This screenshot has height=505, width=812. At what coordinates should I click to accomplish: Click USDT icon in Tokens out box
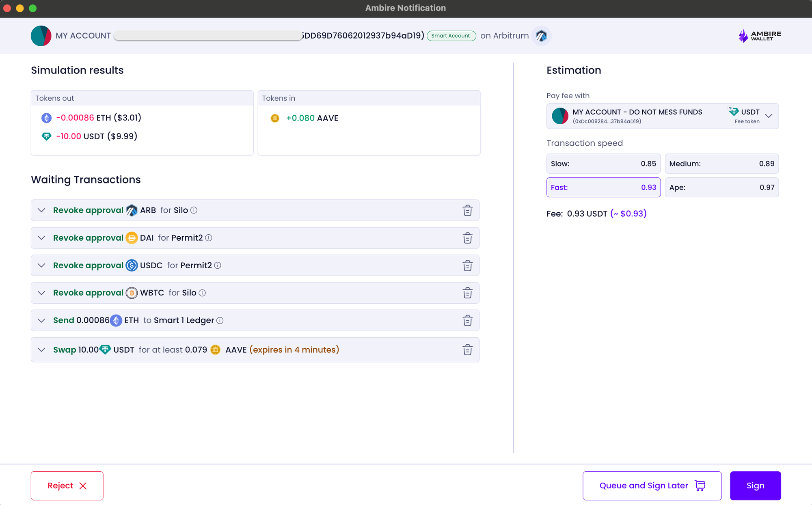coord(47,136)
